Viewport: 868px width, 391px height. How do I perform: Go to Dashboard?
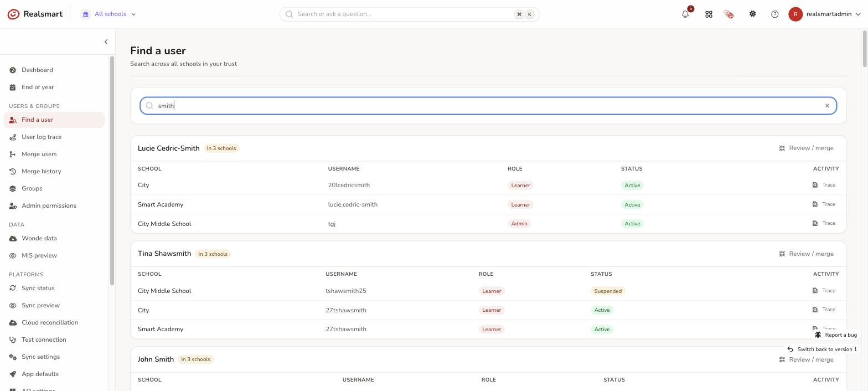pyautogui.click(x=54, y=70)
